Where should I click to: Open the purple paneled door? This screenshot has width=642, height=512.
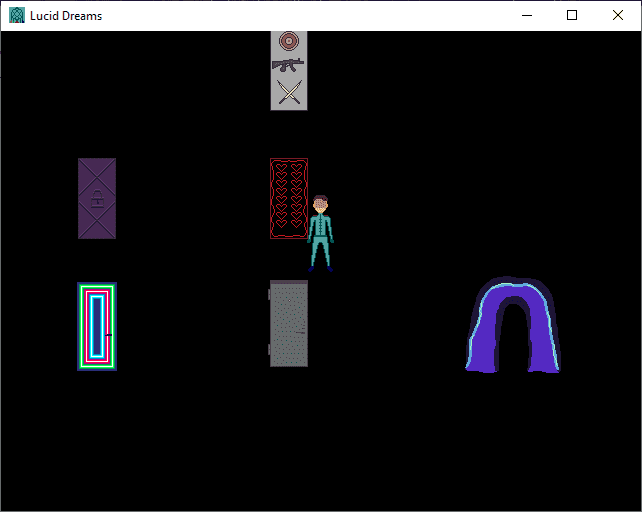click(x=97, y=198)
